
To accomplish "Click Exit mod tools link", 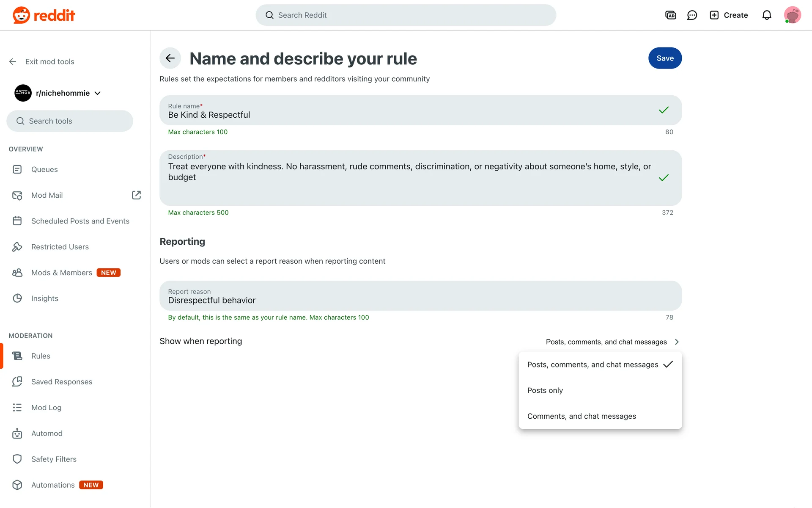I will (49, 62).
